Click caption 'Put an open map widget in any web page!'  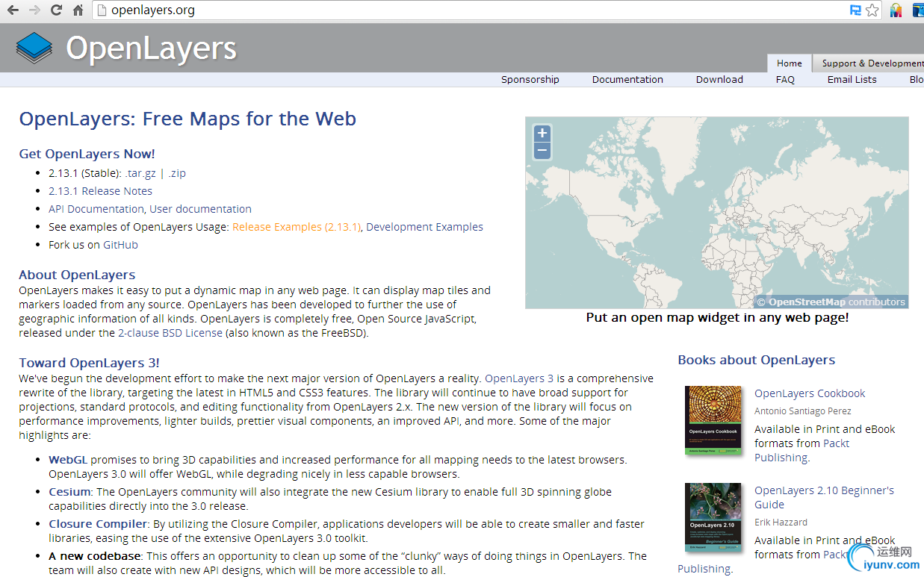point(717,317)
